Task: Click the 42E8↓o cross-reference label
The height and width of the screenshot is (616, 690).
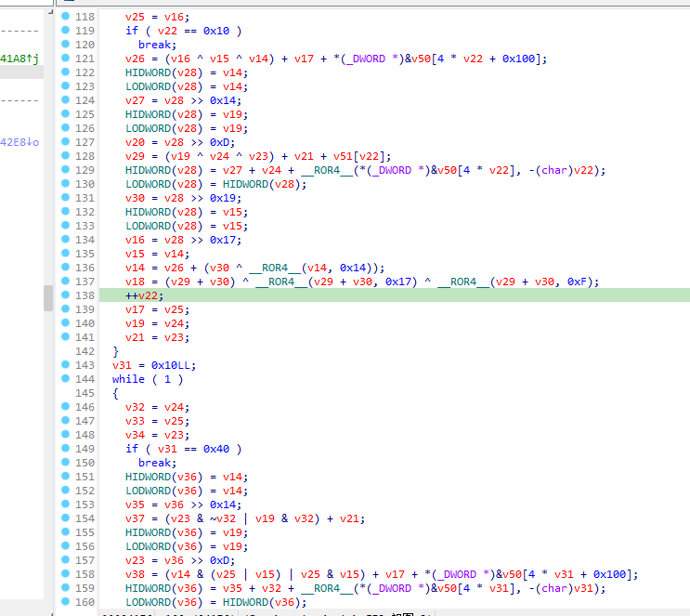Action: 20,142
